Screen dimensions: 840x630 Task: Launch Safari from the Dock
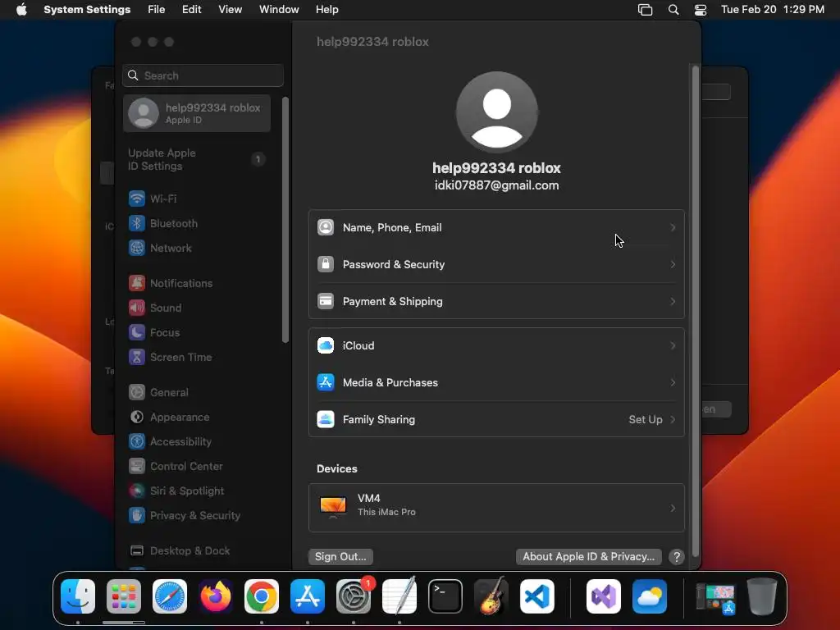pyautogui.click(x=170, y=596)
